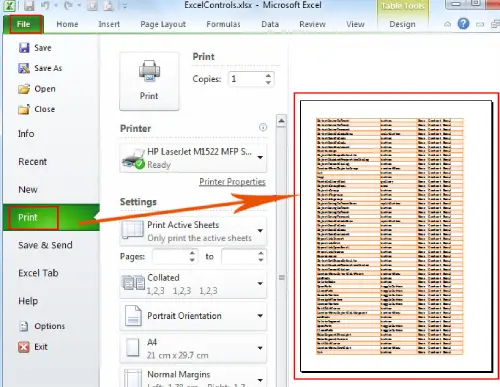500x387 pixels.
Task: Expand the Print Active Sheets dropdown
Action: pos(260,231)
